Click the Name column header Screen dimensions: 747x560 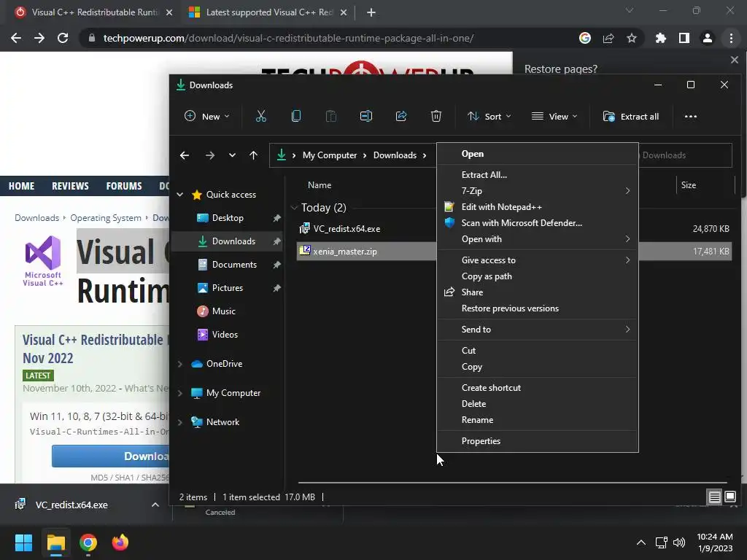[320, 185]
